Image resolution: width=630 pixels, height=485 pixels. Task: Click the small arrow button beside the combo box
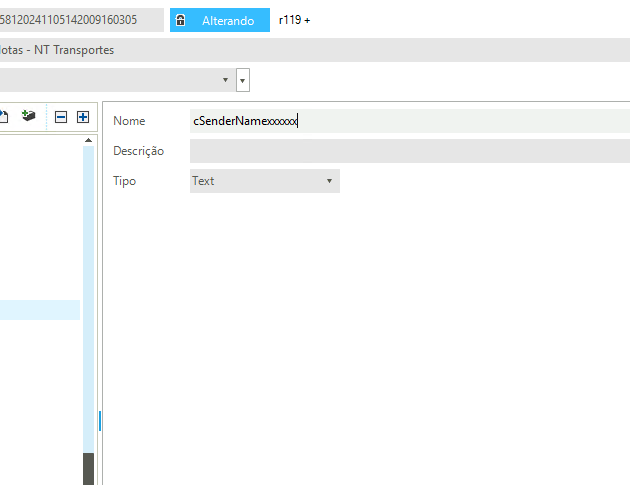[243, 80]
